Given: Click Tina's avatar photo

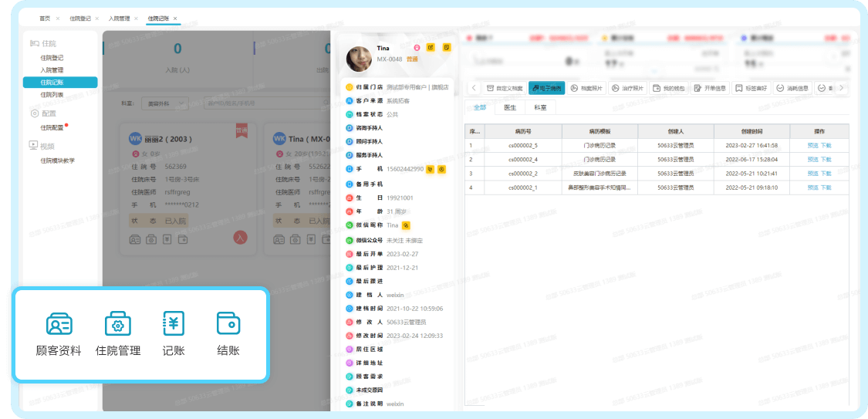Looking at the screenshot, I should click(359, 59).
